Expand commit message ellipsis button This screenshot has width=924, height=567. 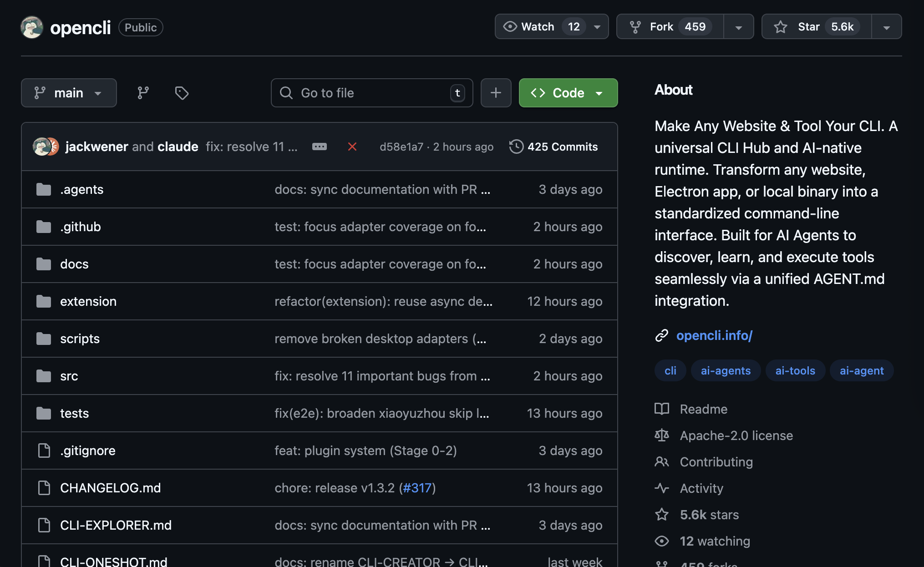(x=319, y=147)
